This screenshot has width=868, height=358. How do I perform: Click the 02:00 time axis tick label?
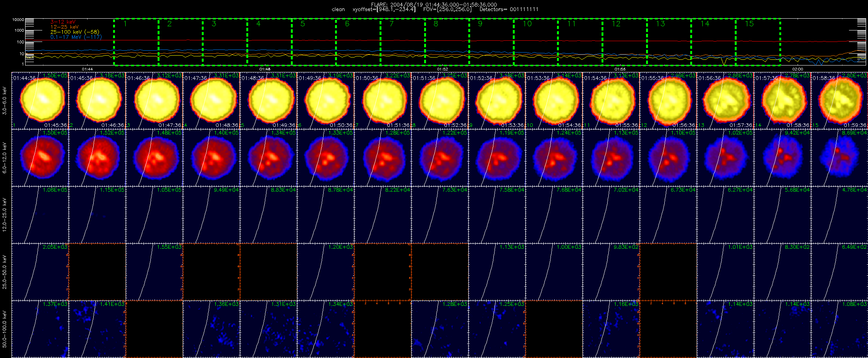click(798, 69)
